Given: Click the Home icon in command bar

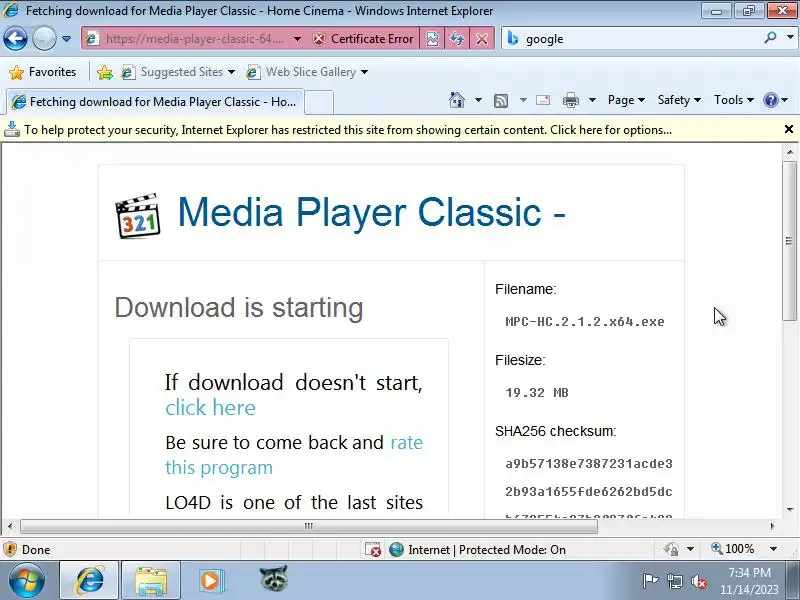Looking at the screenshot, I should point(457,100).
